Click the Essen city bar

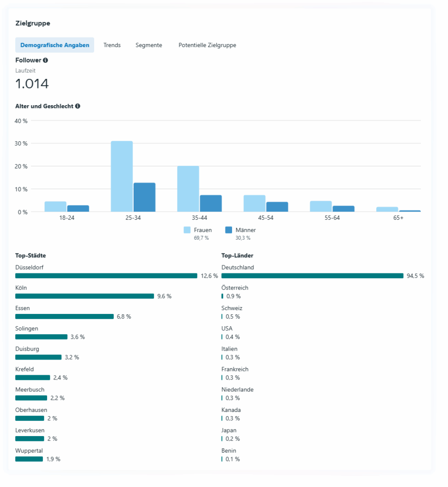64,316
